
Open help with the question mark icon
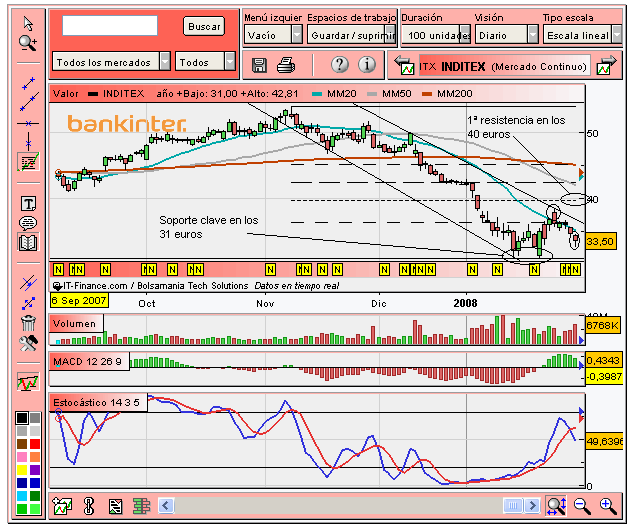click(340, 65)
